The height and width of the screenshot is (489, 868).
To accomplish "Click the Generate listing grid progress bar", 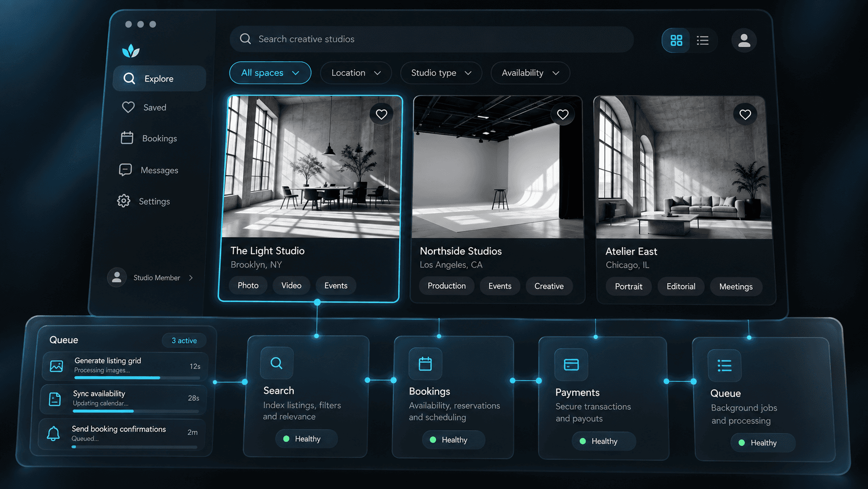I will [x=137, y=378].
